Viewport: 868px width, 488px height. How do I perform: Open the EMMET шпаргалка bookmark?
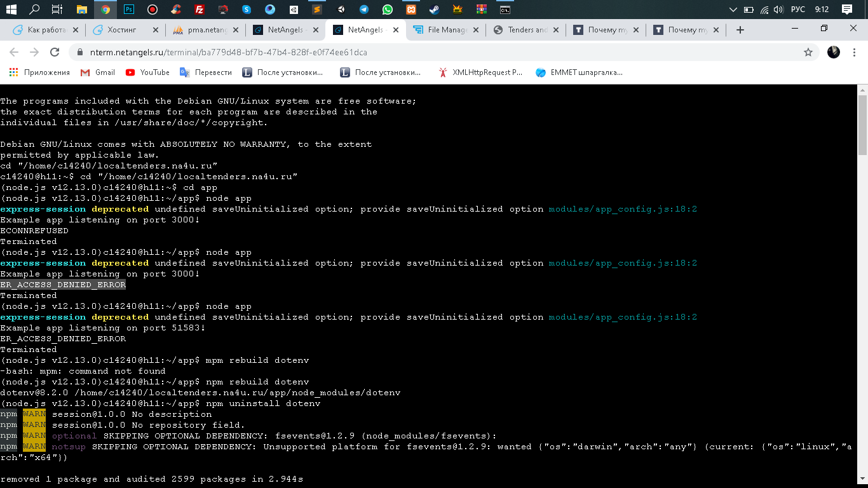[579, 72]
